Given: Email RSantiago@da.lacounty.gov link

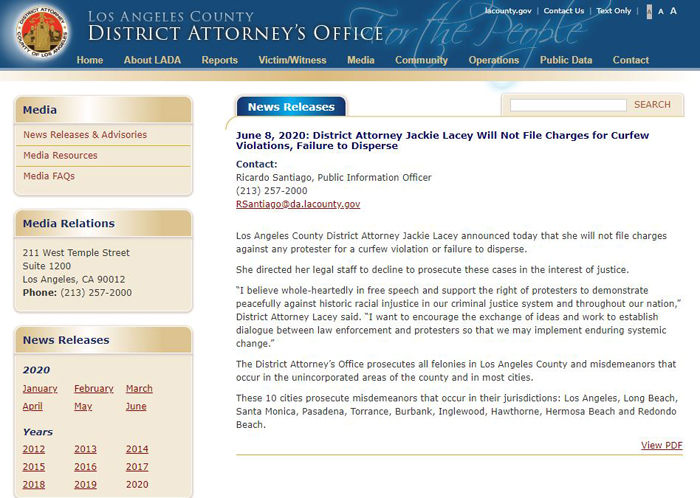Looking at the screenshot, I should tap(298, 204).
